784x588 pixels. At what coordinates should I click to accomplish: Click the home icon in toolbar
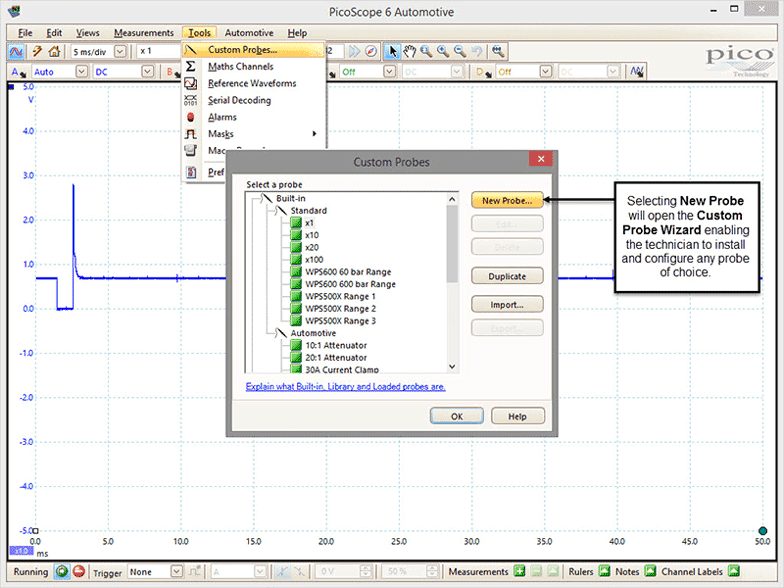click(54, 51)
